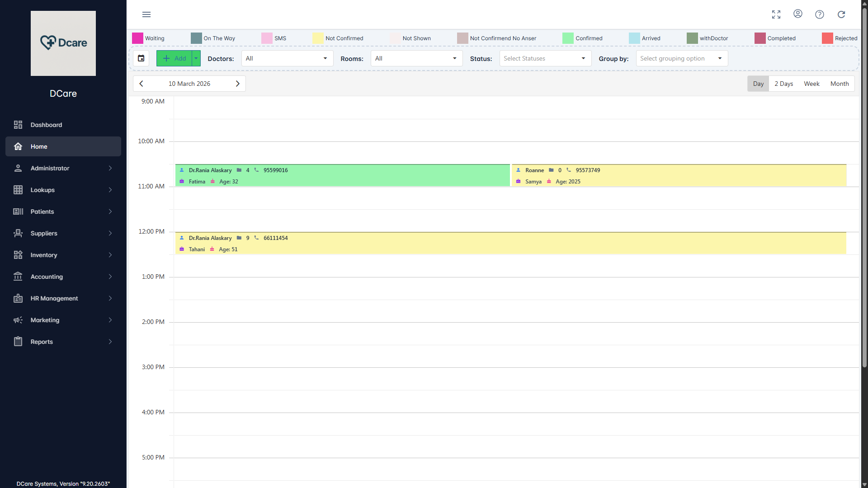Click the Marketing megaphone icon in the sidebar
This screenshot has width=868, height=488.
18,320
